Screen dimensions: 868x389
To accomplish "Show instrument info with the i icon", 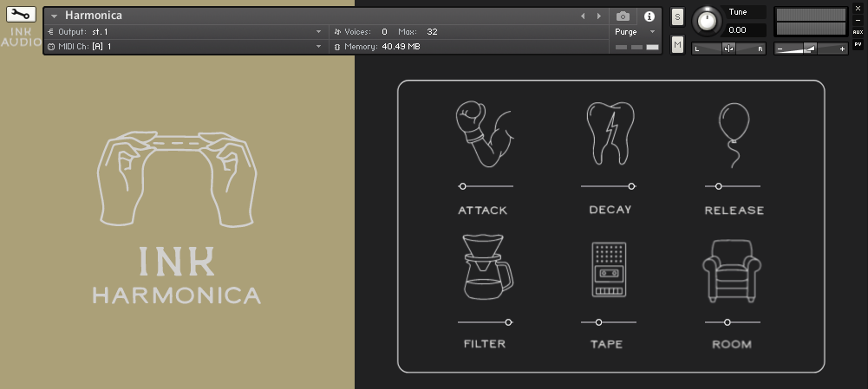I will 649,16.
